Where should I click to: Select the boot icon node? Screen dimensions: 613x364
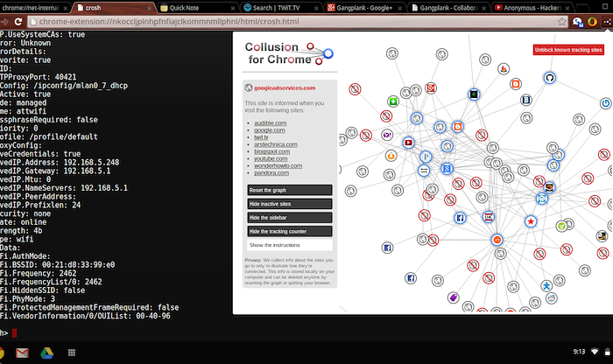click(602, 236)
